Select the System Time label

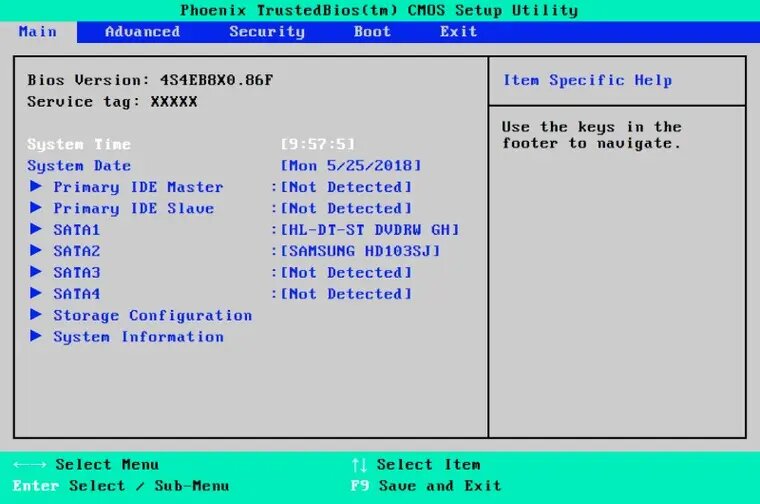(x=79, y=144)
